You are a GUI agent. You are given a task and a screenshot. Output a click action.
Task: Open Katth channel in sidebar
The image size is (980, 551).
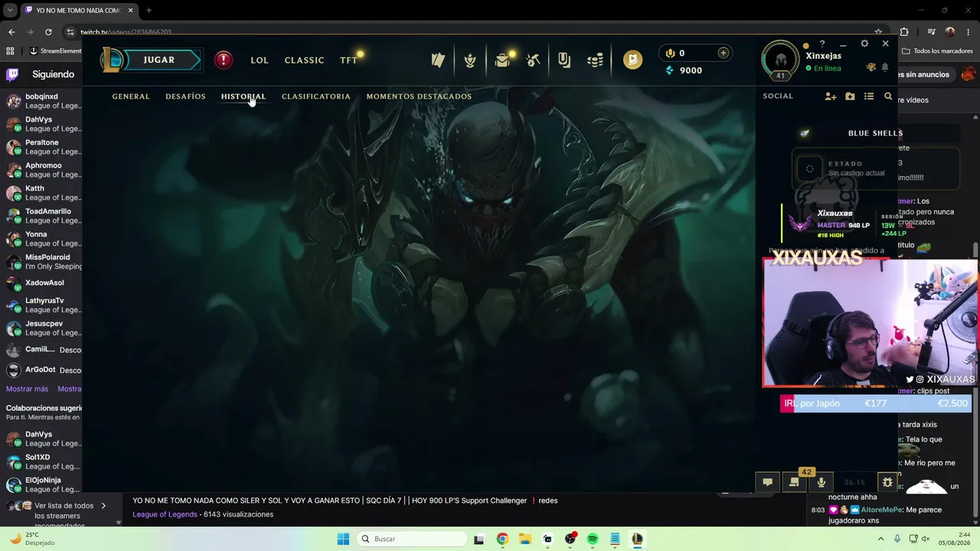[x=41, y=193]
